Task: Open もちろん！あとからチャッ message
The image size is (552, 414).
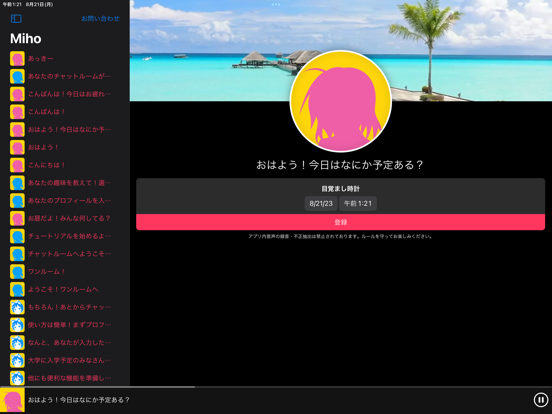Action: (65, 307)
